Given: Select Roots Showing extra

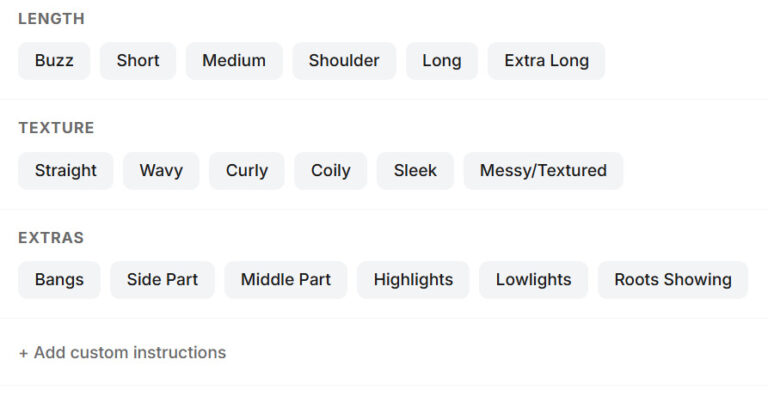Looking at the screenshot, I should pyautogui.click(x=673, y=280).
